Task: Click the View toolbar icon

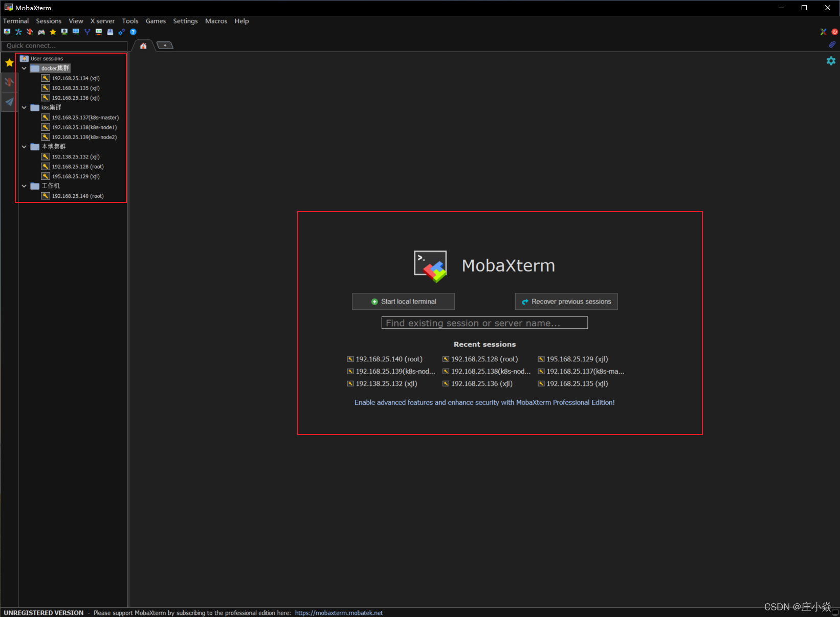Action: tap(64, 32)
